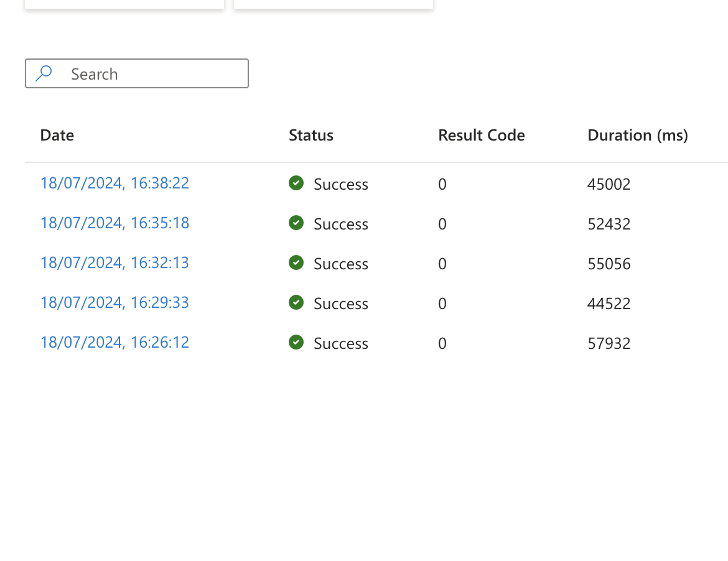Sort by the Status column header
The width and height of the screenshot is (728, 561).
311,135
